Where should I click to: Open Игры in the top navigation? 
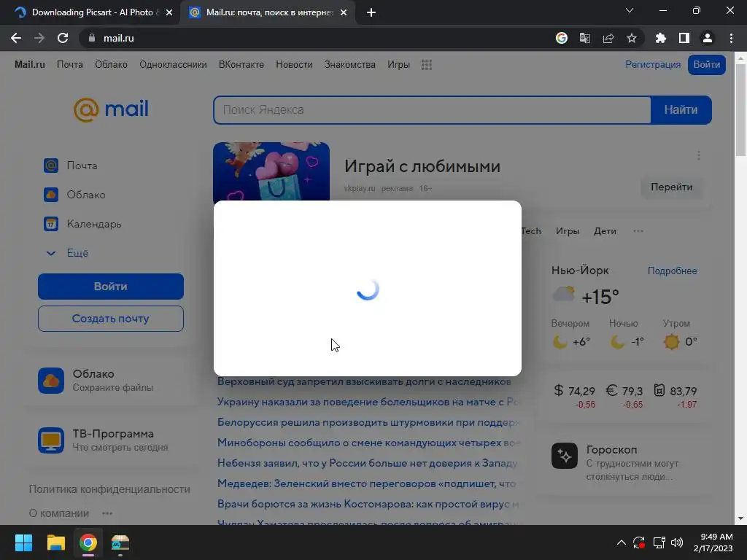pos(398,64)
